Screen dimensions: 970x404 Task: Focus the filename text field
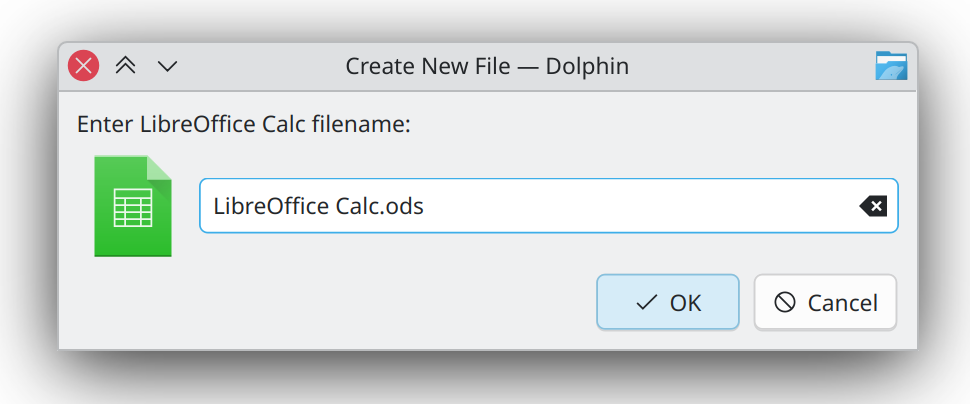click(549, 206)
